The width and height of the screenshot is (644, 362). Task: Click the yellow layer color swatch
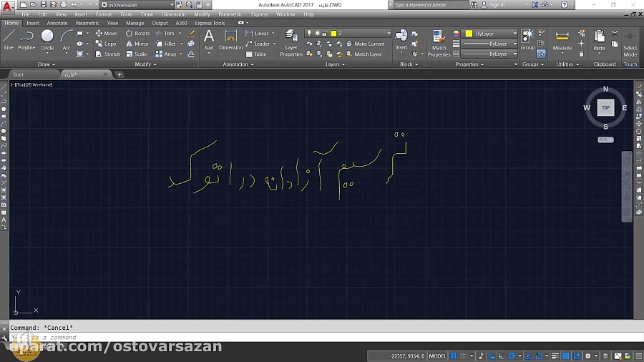334,33
